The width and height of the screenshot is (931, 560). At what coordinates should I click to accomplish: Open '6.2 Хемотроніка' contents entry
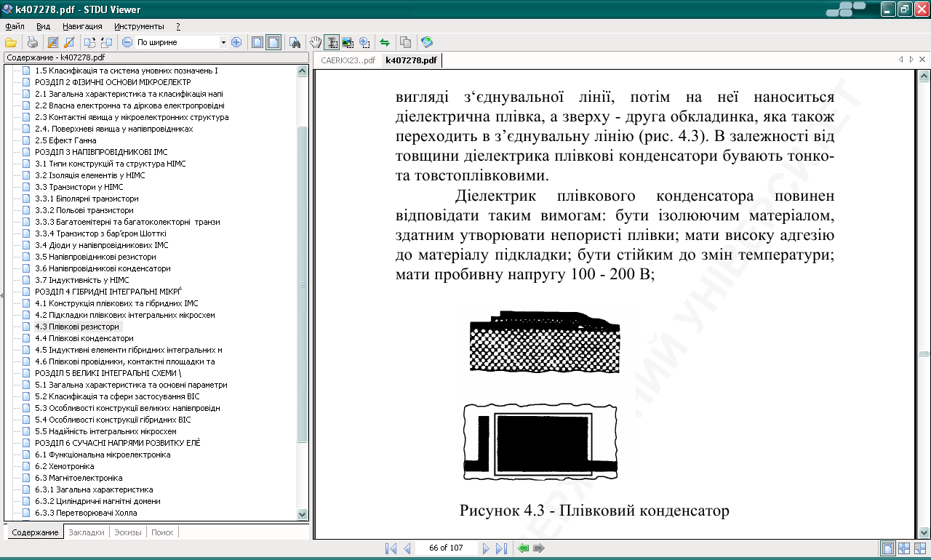(65, 466)
